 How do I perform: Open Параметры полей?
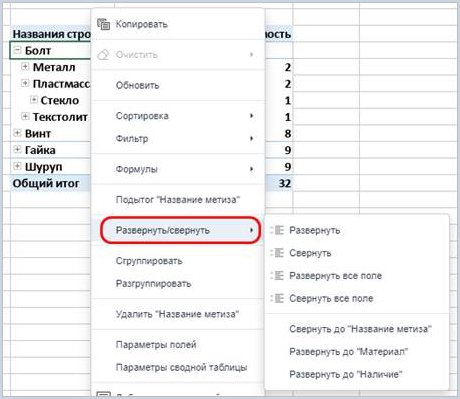[x=178, y=344]
